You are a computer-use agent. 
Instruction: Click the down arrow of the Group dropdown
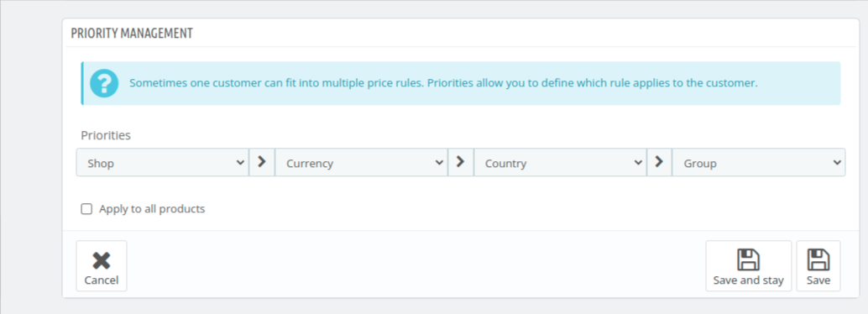[836, 163]
